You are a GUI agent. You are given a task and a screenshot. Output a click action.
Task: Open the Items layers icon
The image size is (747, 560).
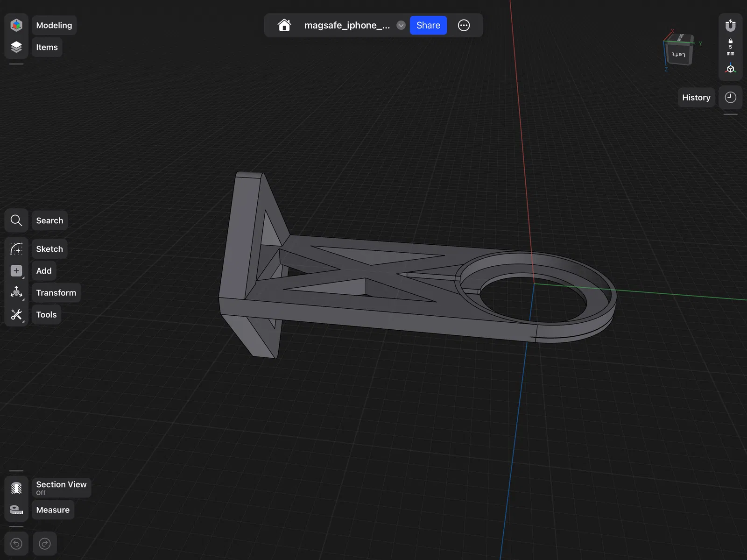click(x=16, y=47)
